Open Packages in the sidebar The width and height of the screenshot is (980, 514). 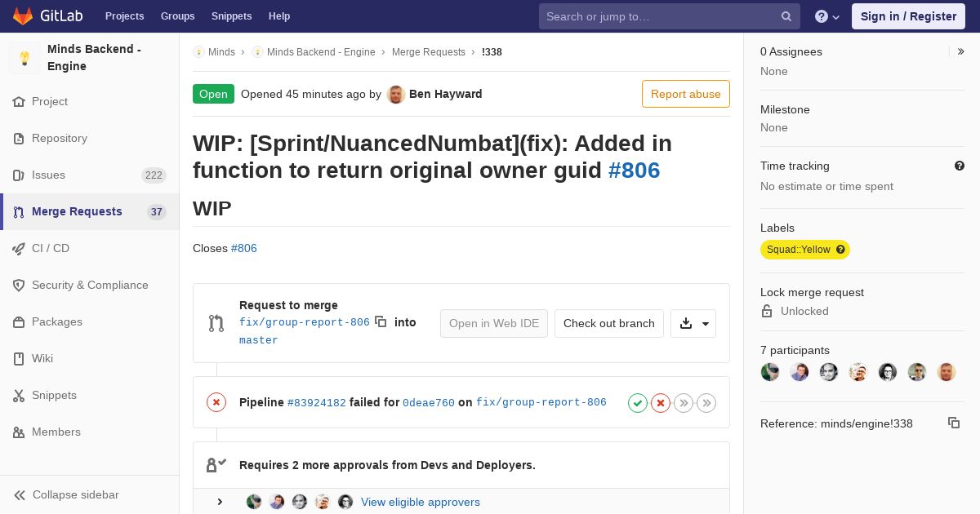90,321
